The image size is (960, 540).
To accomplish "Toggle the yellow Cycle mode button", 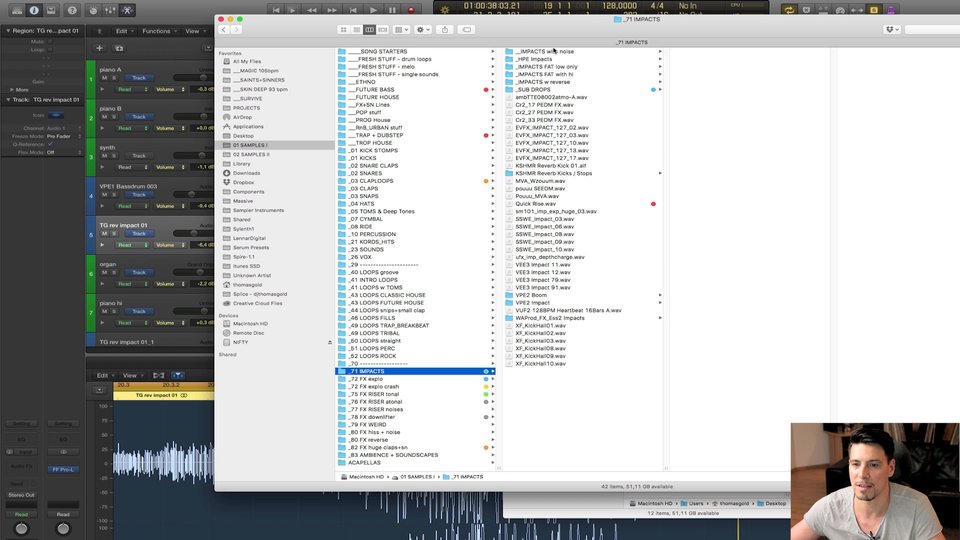I will (789, 10).
